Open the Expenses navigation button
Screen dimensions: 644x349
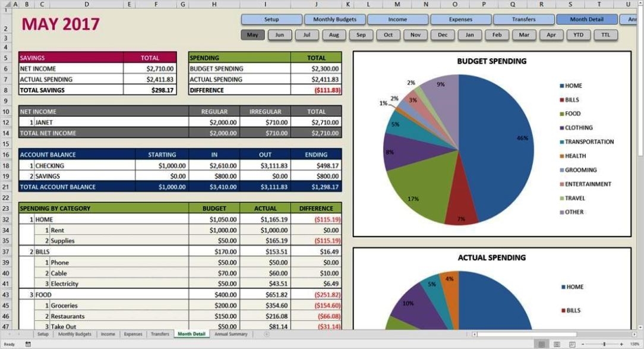(x=460, y=19)
